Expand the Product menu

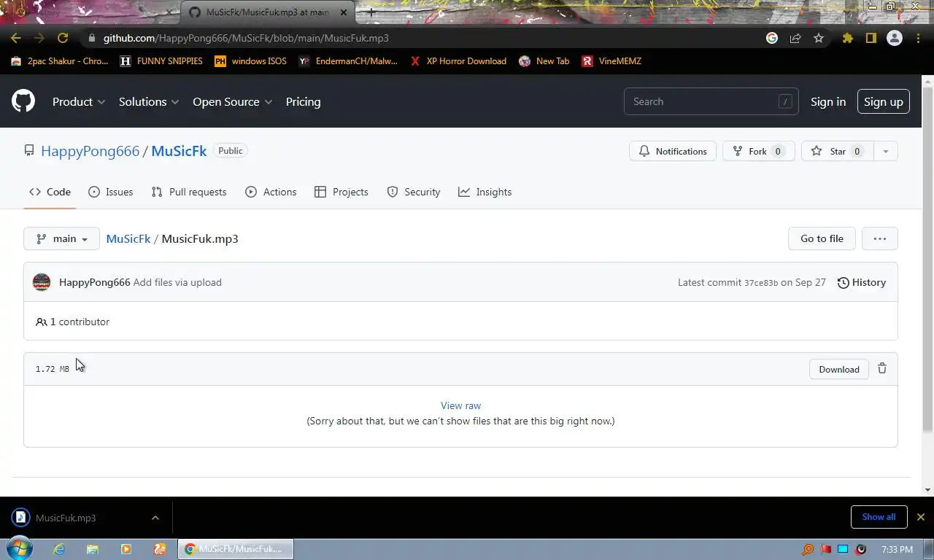(79, 102)
